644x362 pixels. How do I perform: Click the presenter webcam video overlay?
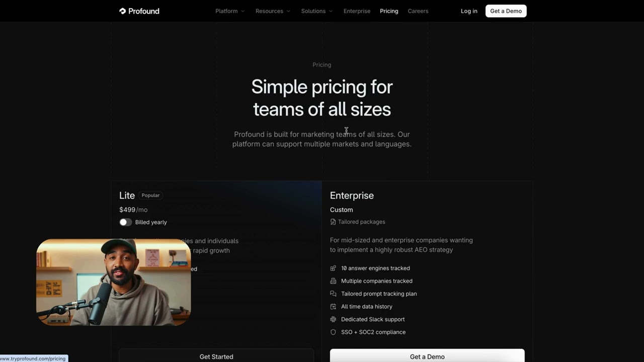(114, 282)
